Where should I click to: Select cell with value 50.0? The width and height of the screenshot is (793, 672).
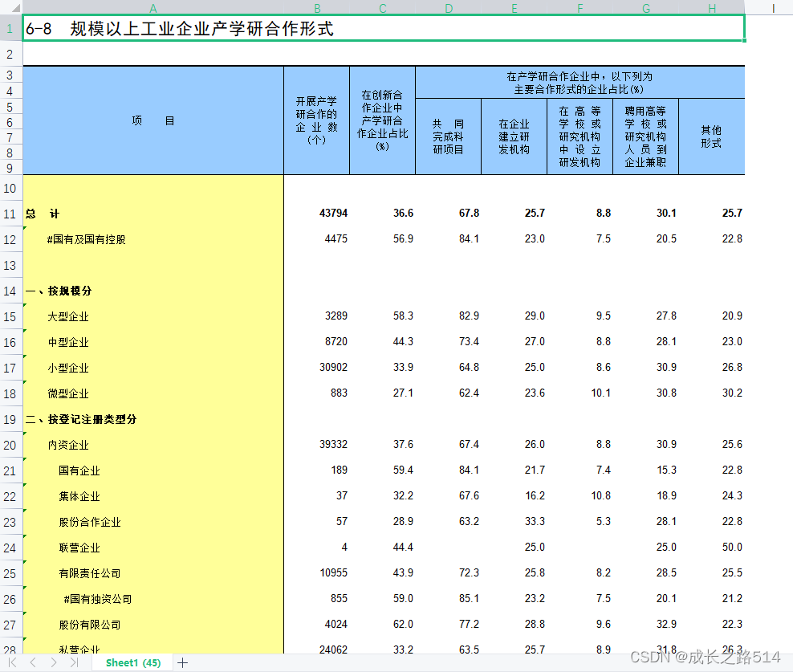pos(711,547)
